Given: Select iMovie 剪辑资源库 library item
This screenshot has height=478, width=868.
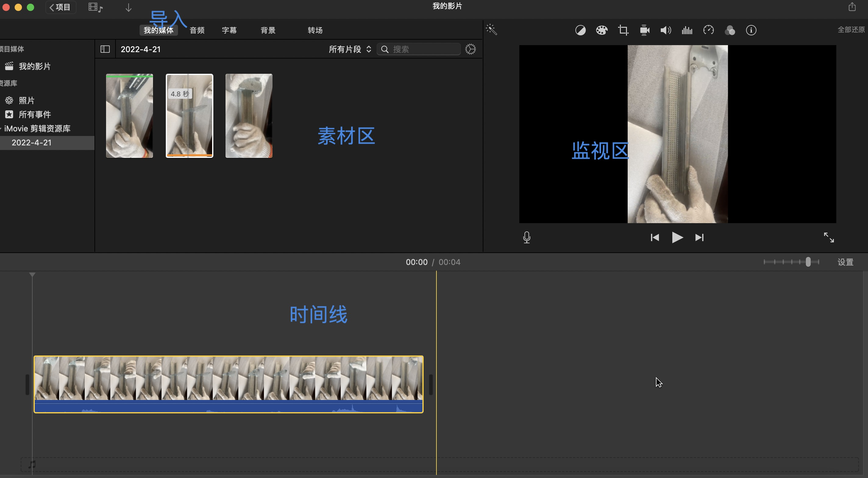Looking at the screenshot, I should [x=37, y=129].
